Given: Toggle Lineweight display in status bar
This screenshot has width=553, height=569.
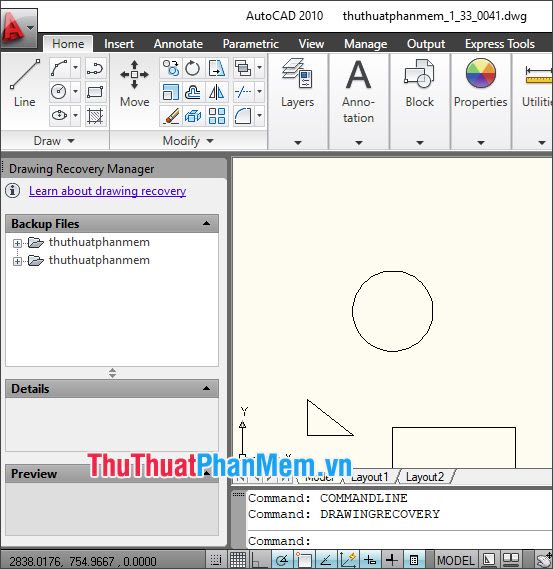Looking at the screenshot, I should coord(392,560).
